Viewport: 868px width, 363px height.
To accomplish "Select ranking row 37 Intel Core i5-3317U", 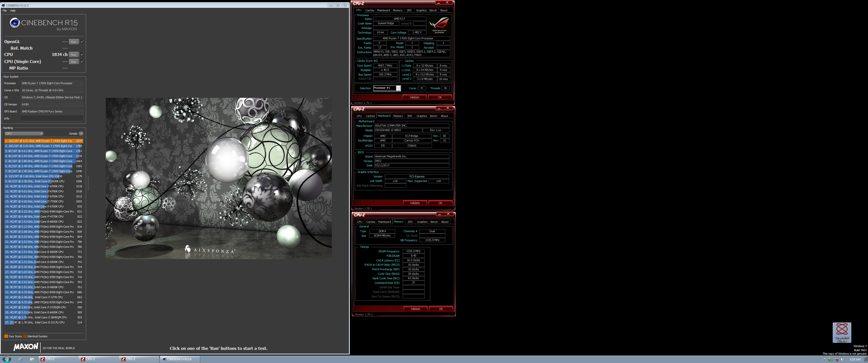I will click(43, 322).
